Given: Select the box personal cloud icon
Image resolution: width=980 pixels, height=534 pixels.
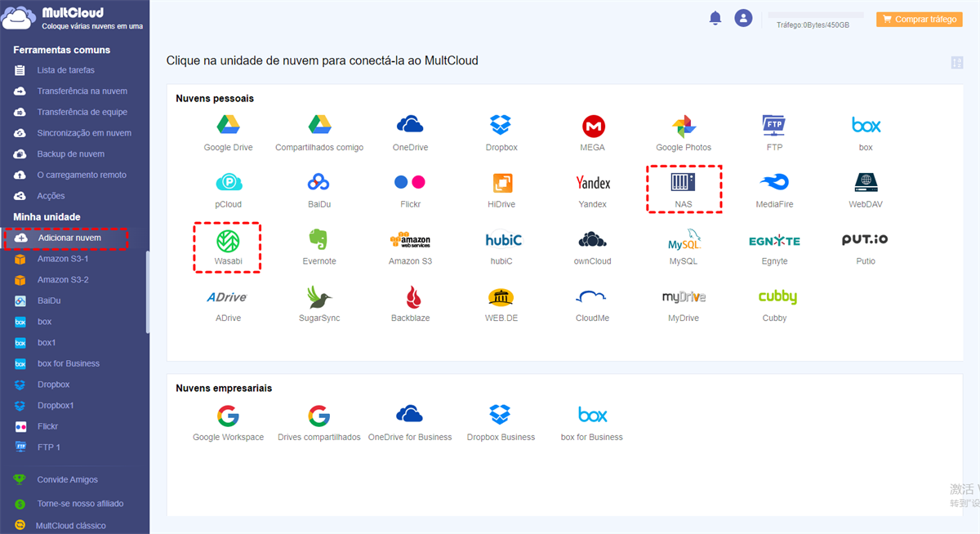Looking at the screenshot, I should pos(866,125).
